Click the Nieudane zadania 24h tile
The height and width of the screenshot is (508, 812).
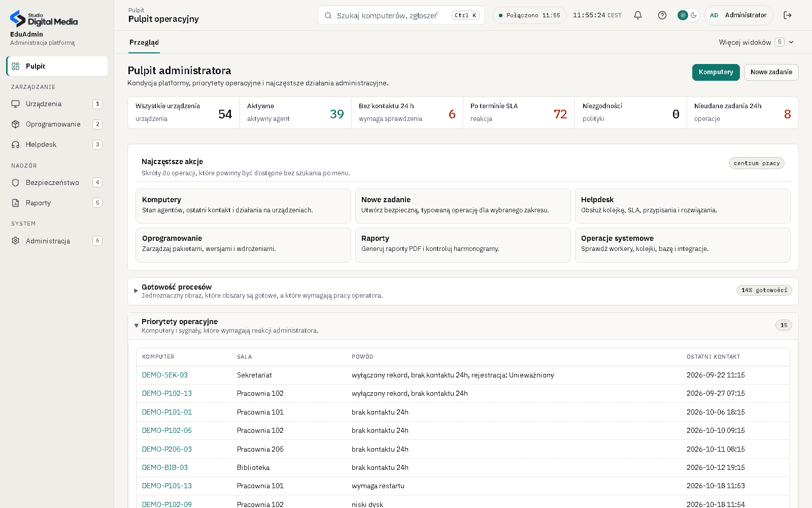point(742,113)
